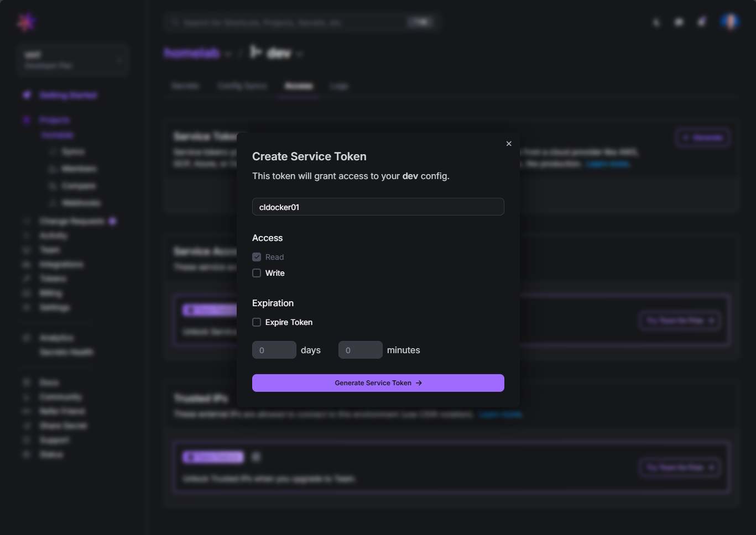Toggle the Read access checkbox
756x535 pixels.
coord(257,257)
